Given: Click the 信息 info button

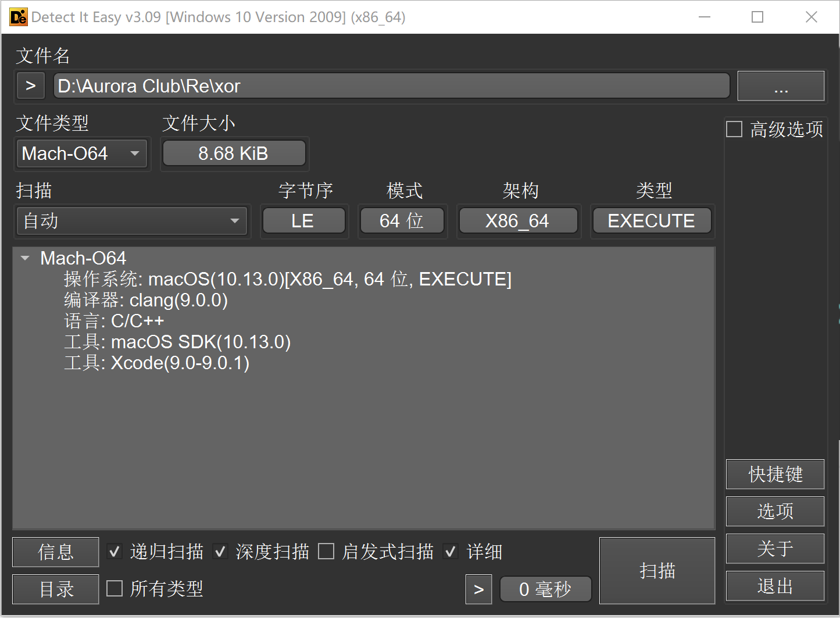Looking at the screenshot, I should [x=56, y=552].
